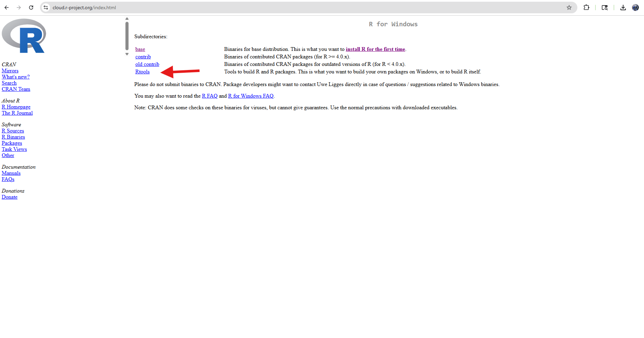The width and height of the screenshot is (644, 338).
Task: Open the browser Extensions puzzle icon
Action: tap(587, 8)
